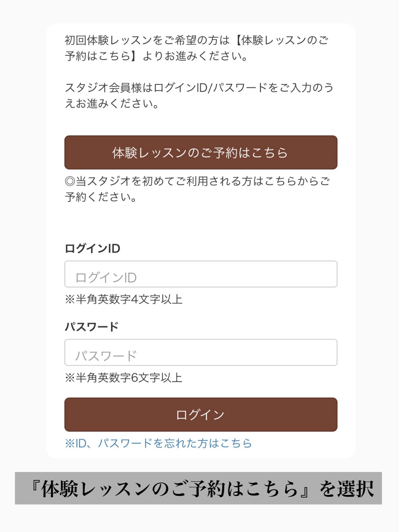Click the gray 『体験レッスンのご予約はこちら』を選択 caption banner
This screenshot has height=532, width=399.
click(198, 488)
